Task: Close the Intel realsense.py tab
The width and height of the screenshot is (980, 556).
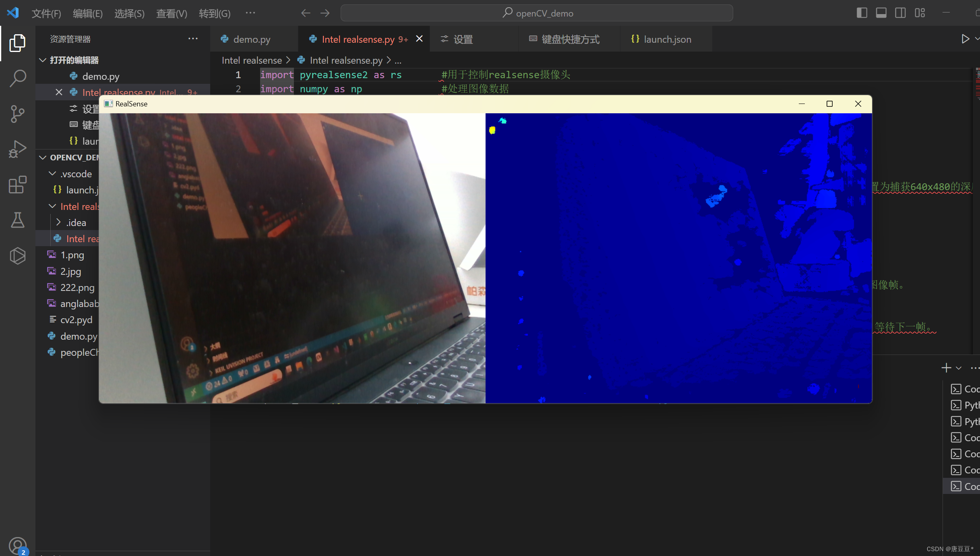Action: pyautogui.click(x=419, y=39)
